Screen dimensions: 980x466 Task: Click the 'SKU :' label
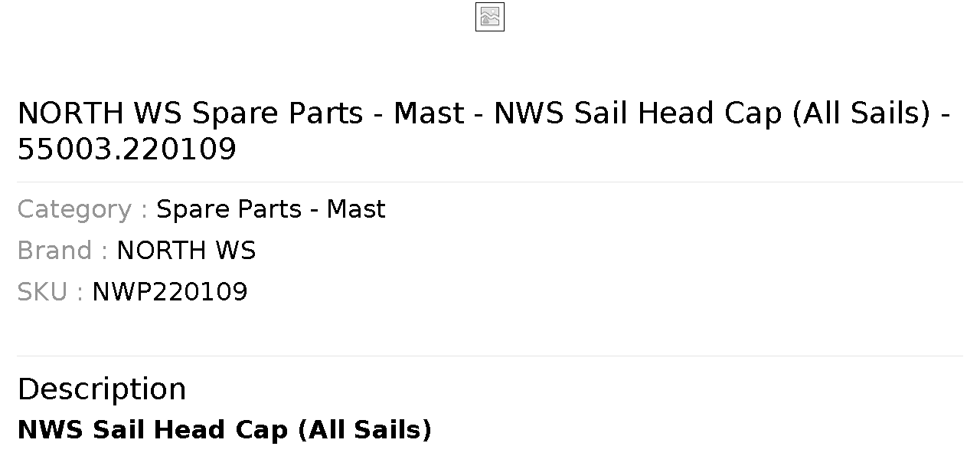click(51, 292)
